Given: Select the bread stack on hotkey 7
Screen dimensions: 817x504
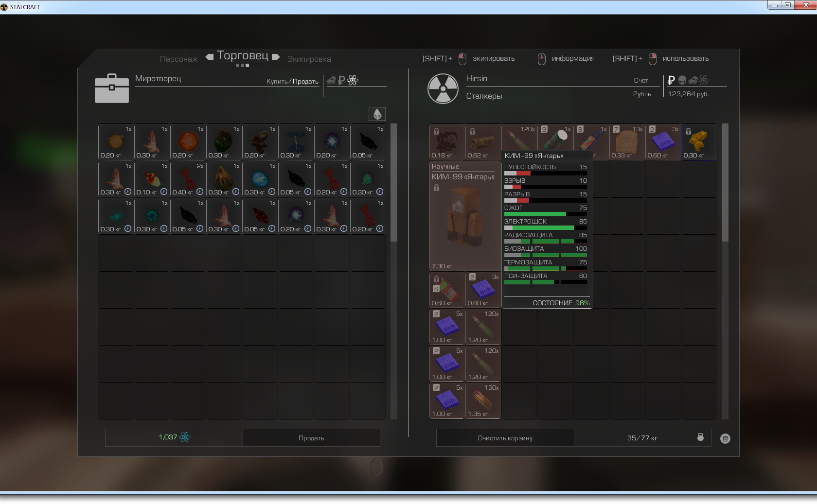Looking at the screenshot, I should (x=627, y=142).
